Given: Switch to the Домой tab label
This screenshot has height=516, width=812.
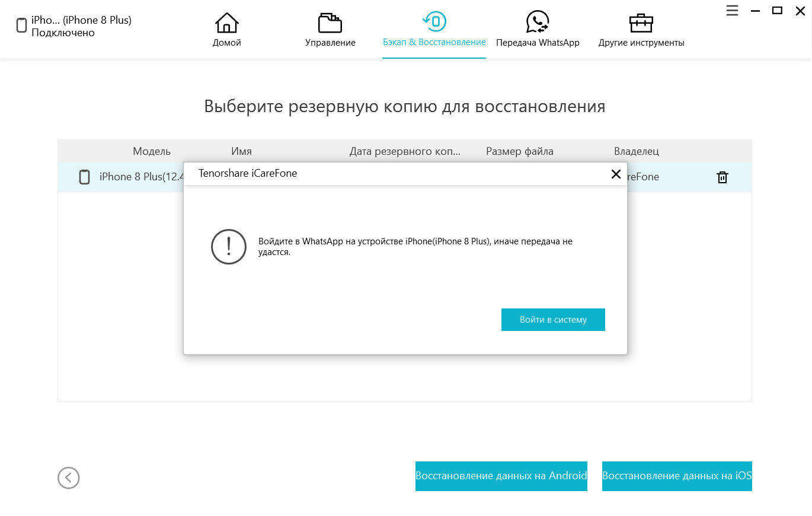Looking at the screenshot, I should pos(227,43).
